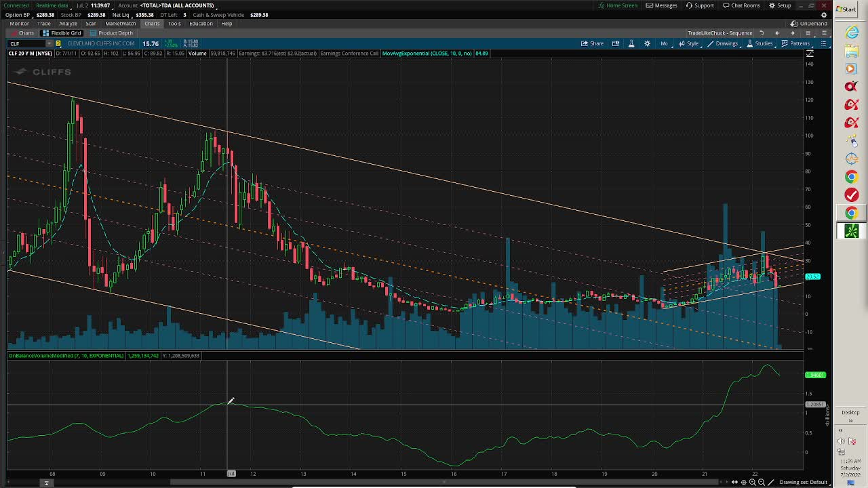Open the Drawings tools menu

coord(722,43)
